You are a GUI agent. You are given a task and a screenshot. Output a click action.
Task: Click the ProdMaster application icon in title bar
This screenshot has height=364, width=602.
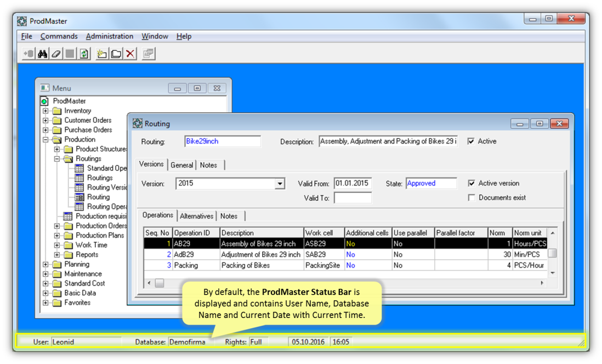click(x=22, y=21)
